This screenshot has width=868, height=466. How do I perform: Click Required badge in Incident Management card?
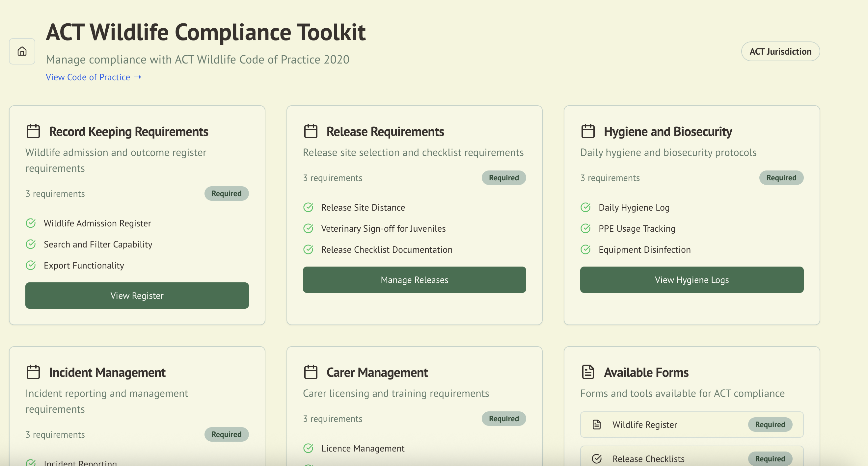click(x=227, y=434)
